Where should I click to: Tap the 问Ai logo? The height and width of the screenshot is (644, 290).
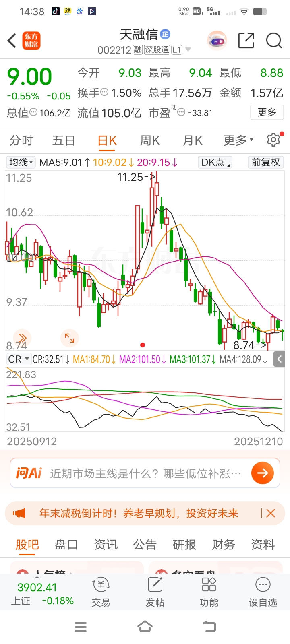[x=29, y=473]
